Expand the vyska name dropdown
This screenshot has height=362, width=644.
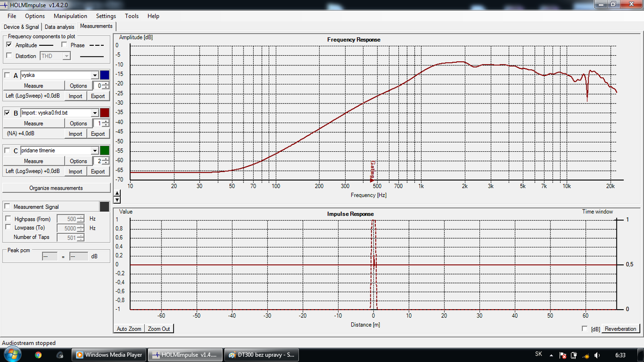[95, 75]
